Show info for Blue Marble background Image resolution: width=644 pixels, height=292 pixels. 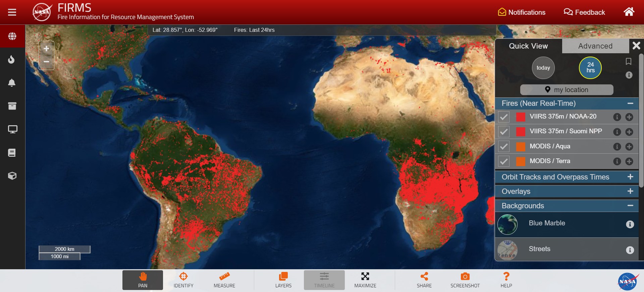click(x=630, y=224)
